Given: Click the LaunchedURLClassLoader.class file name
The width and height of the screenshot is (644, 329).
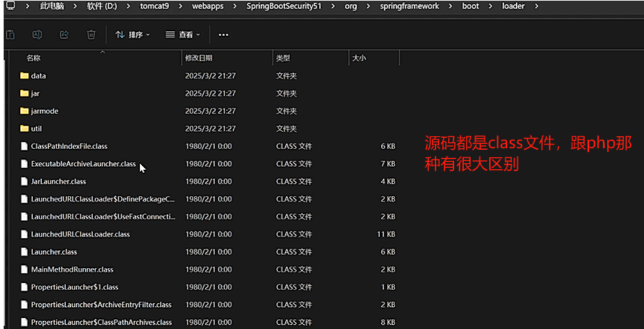Looking at the screenshot, I should coord(80,234).
